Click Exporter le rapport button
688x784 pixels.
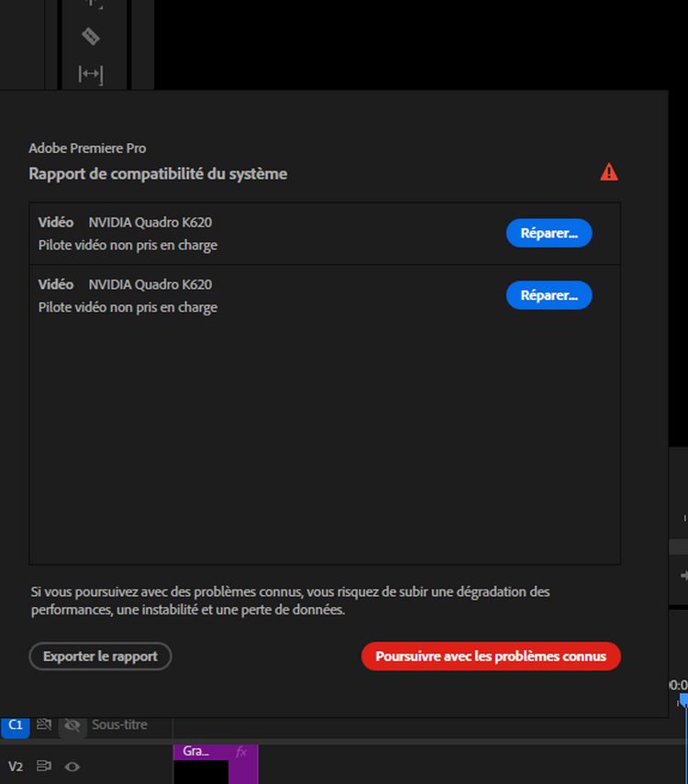coord(100,656)
